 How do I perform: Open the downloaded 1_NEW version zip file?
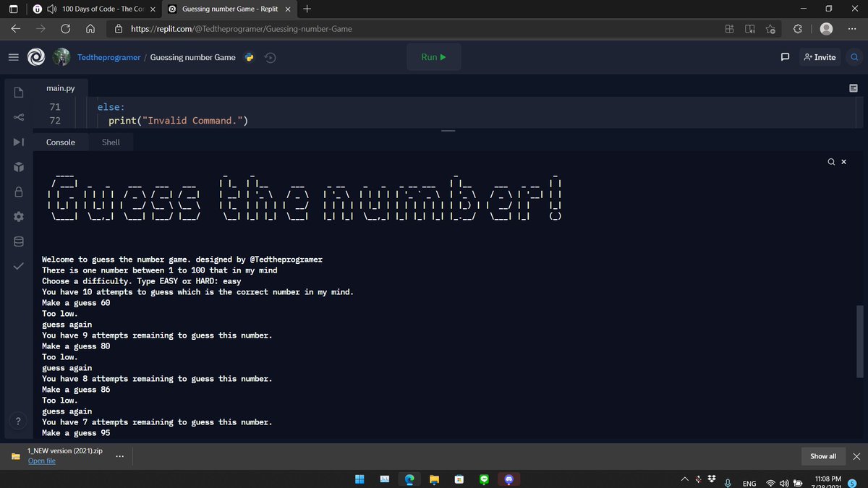[x=41, y=461]
